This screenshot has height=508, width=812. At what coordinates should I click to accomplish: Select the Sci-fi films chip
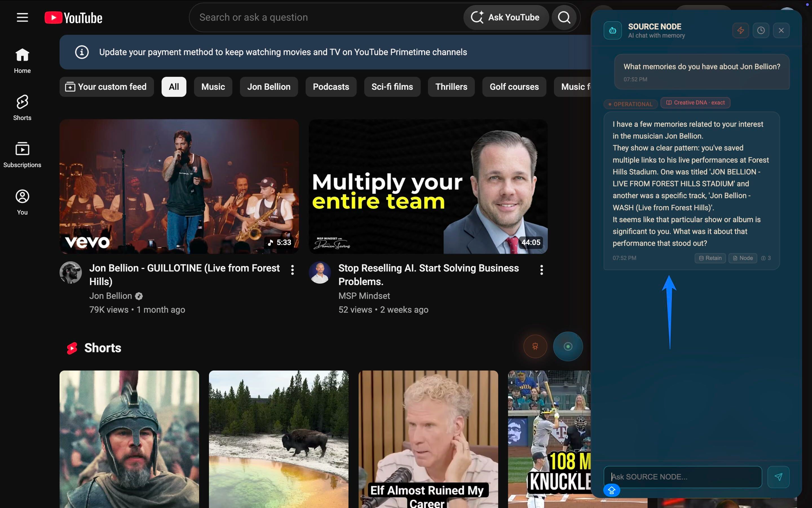pos(392,87)
